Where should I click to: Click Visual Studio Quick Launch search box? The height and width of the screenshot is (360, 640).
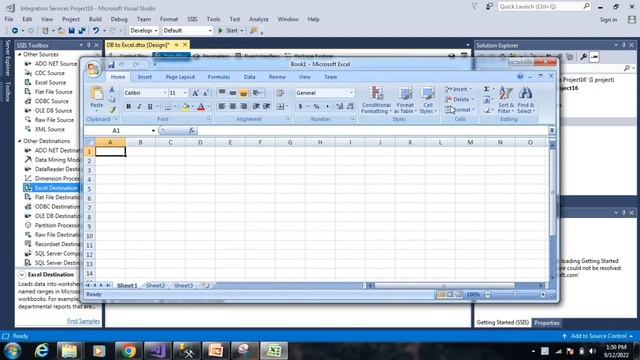pos(544,7)
